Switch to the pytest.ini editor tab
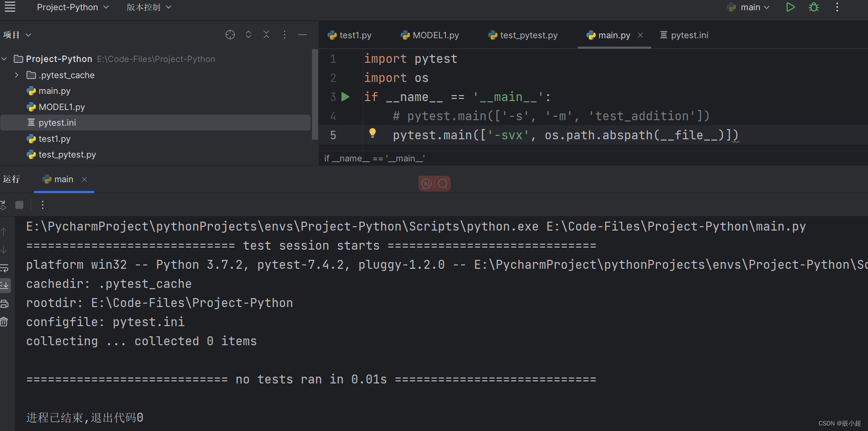The width and height of the screenshot is (868, 431). (684, 35)
